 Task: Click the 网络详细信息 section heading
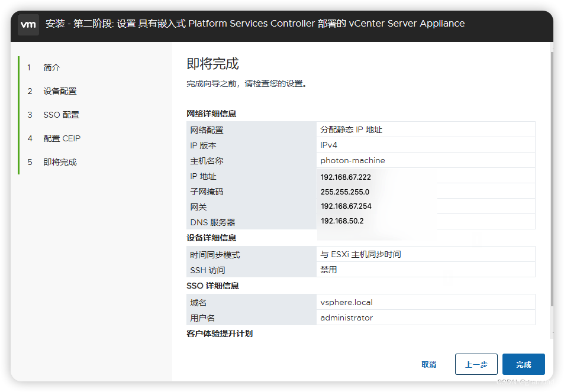coord(211,114)
